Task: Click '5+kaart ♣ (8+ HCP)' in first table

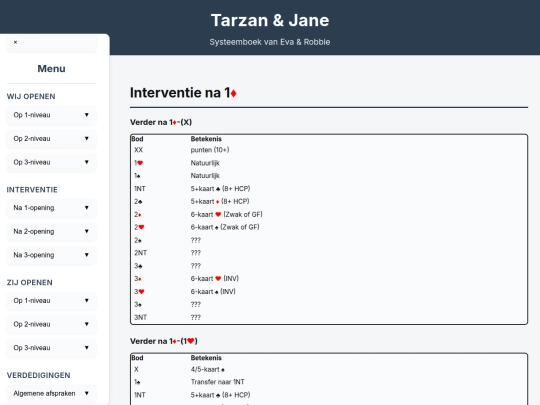Action: tap(220, 189)
